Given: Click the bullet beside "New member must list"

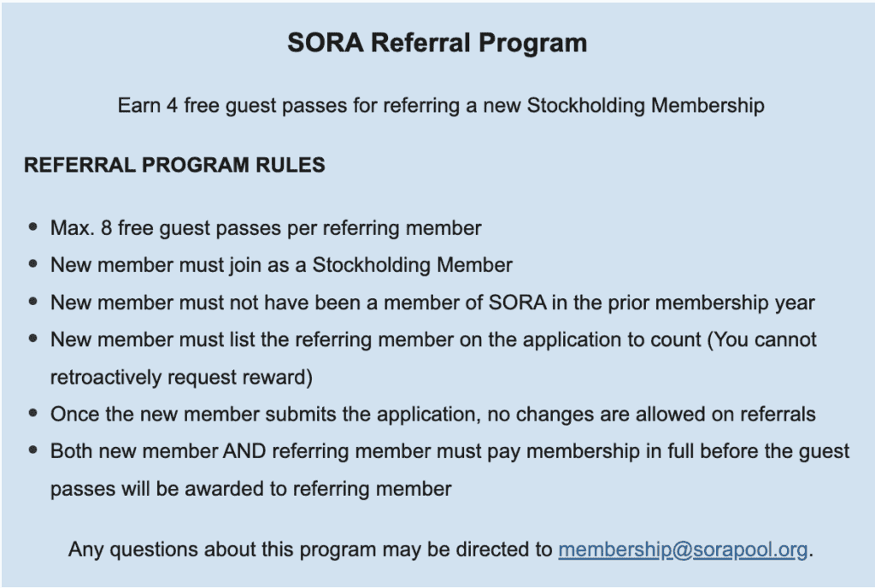Looking at the screenshot, I should tap(32, 340).
